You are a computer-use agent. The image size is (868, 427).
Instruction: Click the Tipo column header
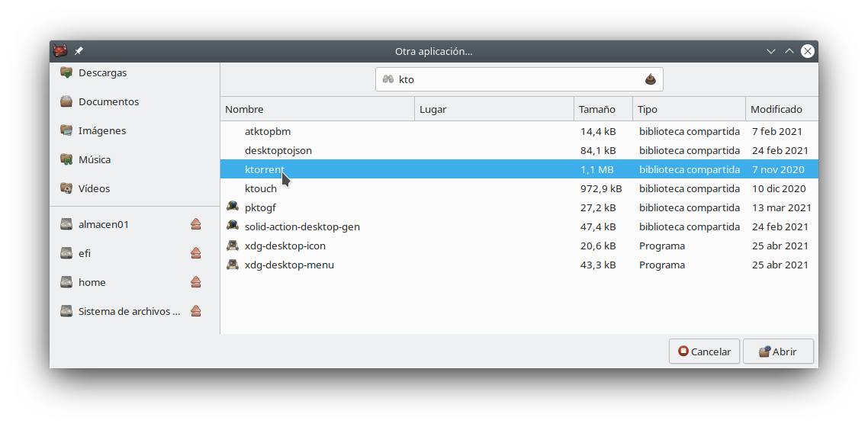[689, 109]
